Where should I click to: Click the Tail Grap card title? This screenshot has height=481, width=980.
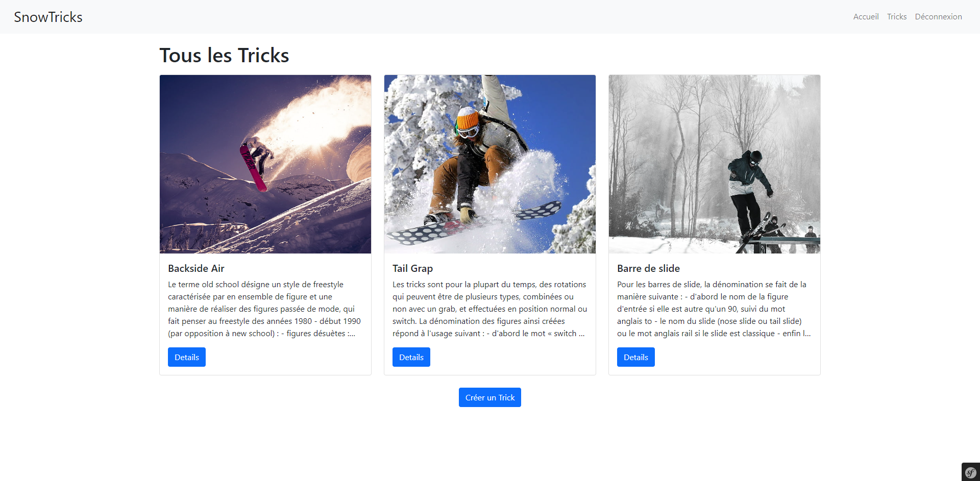(x=412, y=268)
